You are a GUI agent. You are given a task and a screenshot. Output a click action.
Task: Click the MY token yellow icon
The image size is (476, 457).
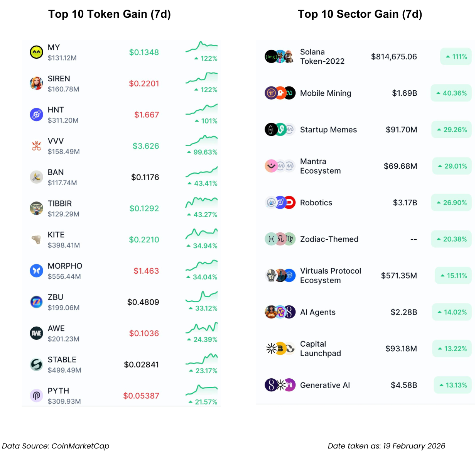(37, 52)
